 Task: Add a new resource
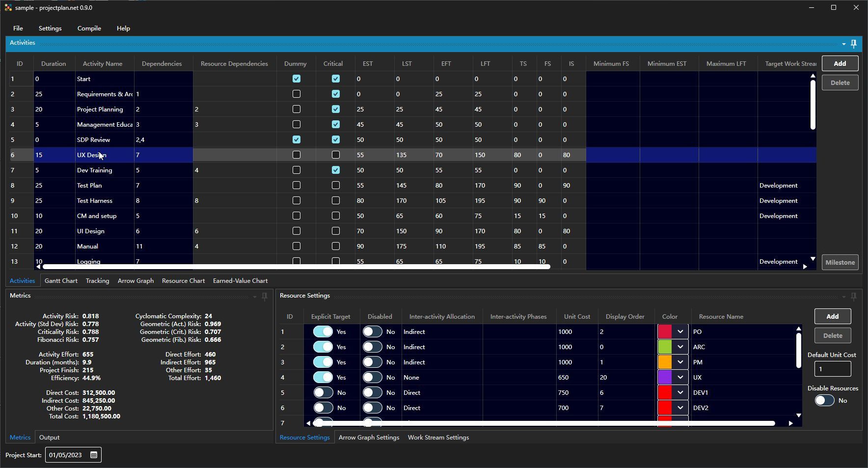coord(832,316)
